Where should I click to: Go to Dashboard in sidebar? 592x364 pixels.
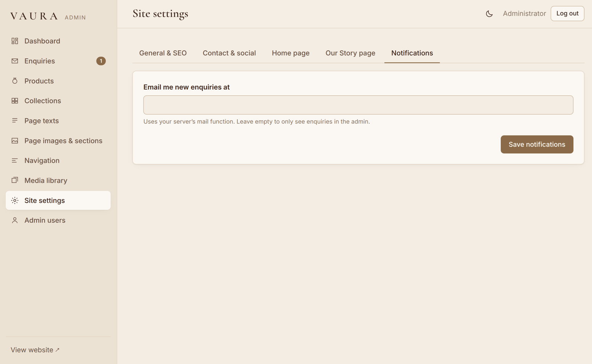(x=58, y=41)
